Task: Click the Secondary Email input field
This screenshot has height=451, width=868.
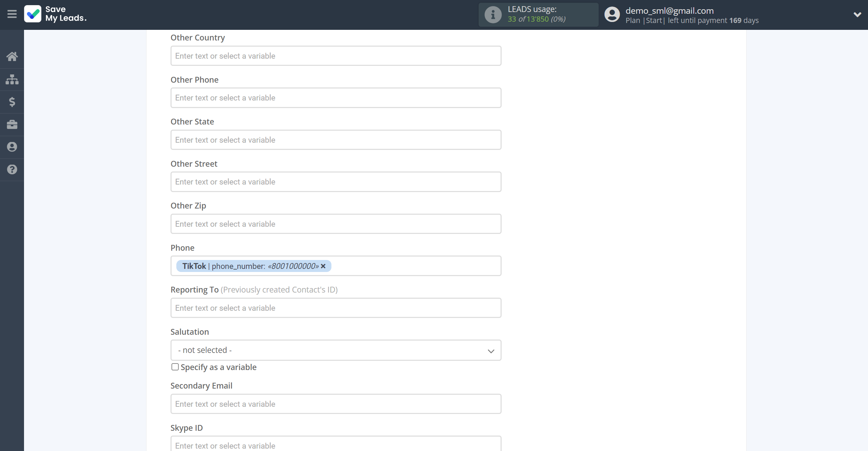Action: click(x=336, y=404)
